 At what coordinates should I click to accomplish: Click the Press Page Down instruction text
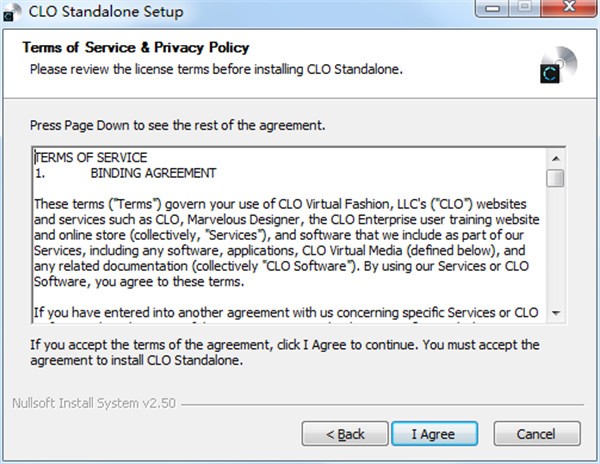pos(178,127)
